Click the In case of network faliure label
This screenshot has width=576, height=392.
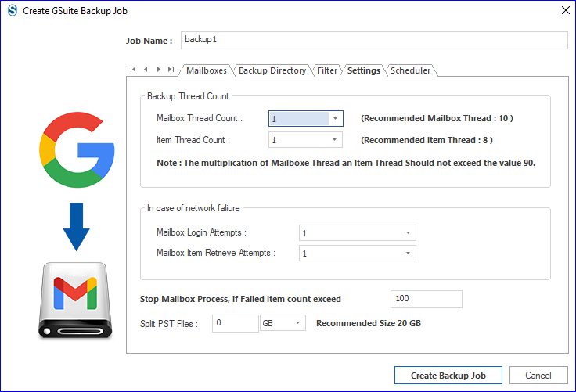pyautogui.click(x=193, y=208)
